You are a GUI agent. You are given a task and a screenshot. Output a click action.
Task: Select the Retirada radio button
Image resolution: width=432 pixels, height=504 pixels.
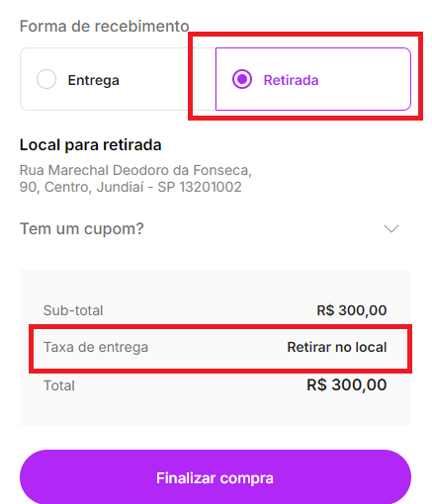click(x=242, y=79)
